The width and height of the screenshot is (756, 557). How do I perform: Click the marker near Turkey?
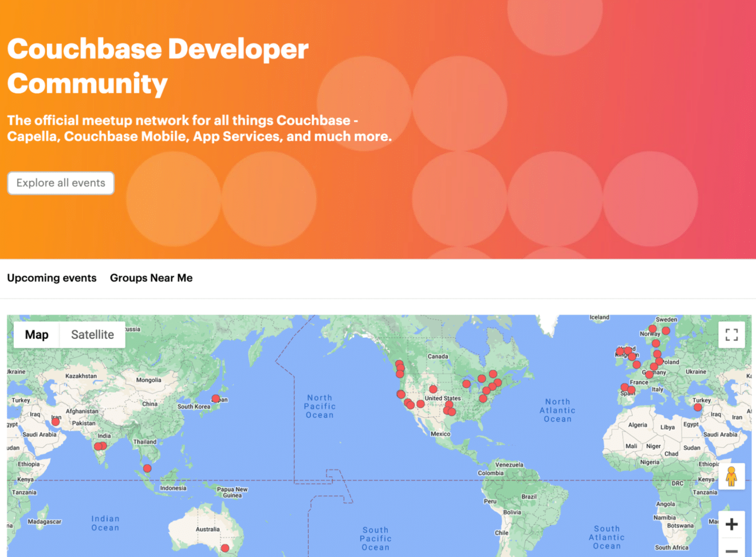point(698,407)
